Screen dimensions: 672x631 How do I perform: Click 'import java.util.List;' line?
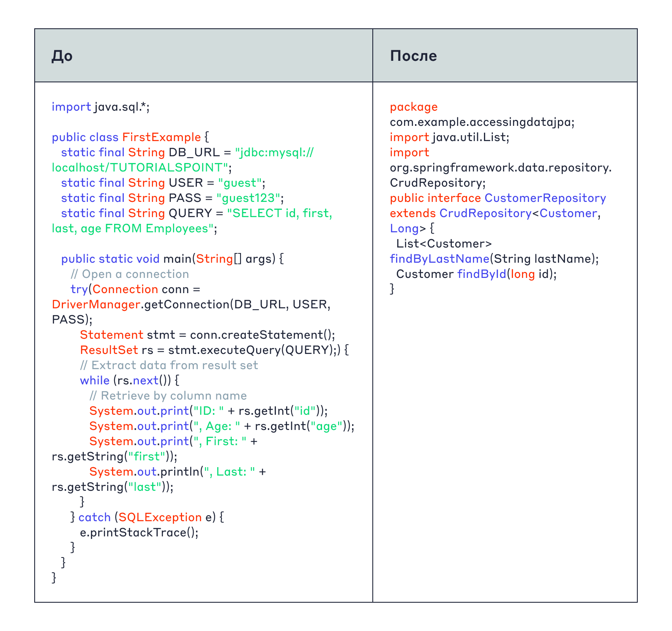coord(450,137)
